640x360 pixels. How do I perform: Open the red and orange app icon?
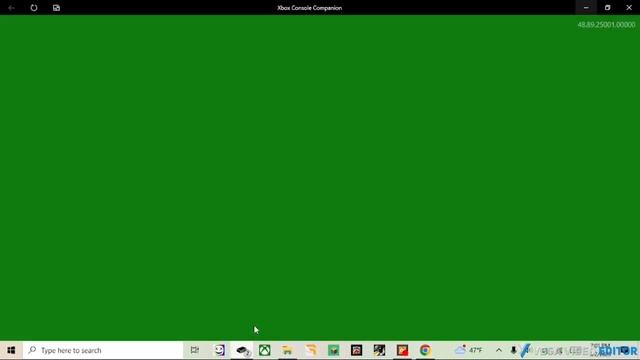click(402, 350)
